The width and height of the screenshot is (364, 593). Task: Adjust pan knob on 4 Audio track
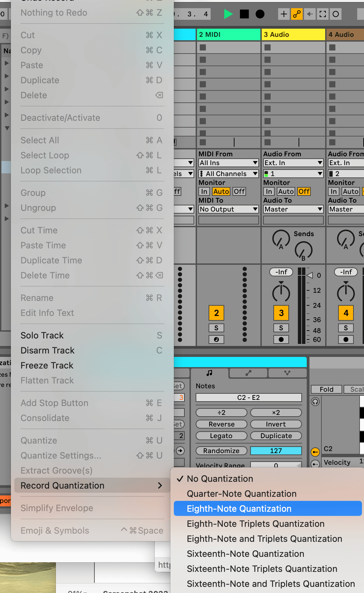click(346, 292)
